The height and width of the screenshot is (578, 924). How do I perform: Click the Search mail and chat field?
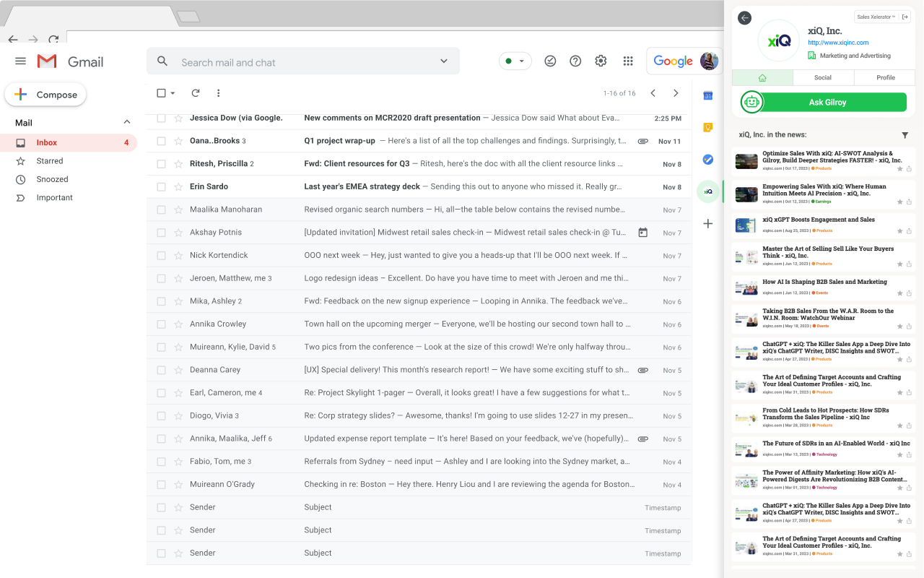(303, 61)
